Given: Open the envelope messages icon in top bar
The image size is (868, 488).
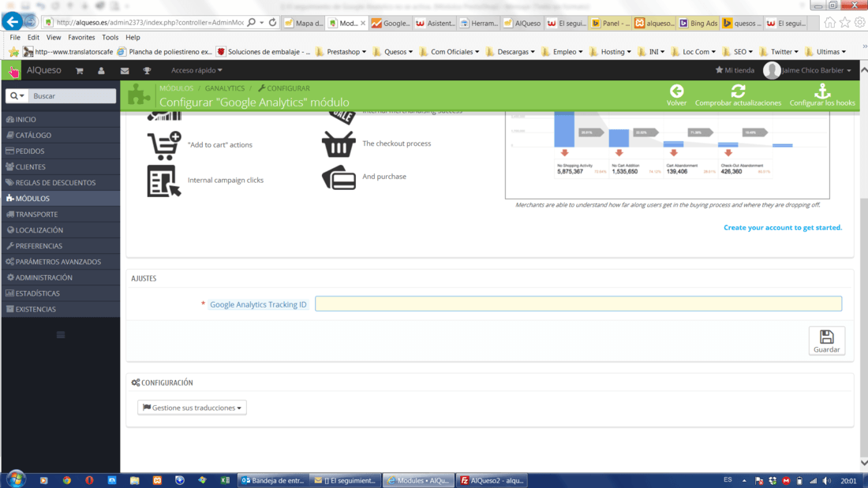Looking at the screenshot, I should pos(125,71).
